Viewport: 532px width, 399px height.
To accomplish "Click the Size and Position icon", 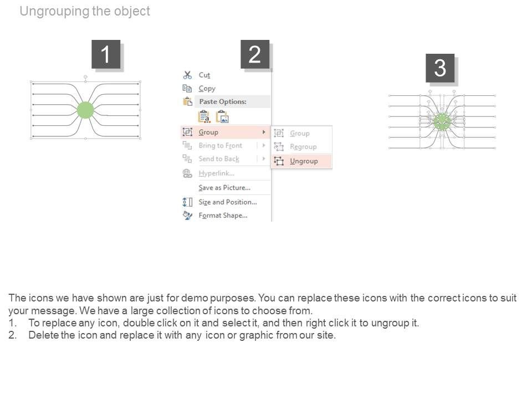I will point(187,202).
